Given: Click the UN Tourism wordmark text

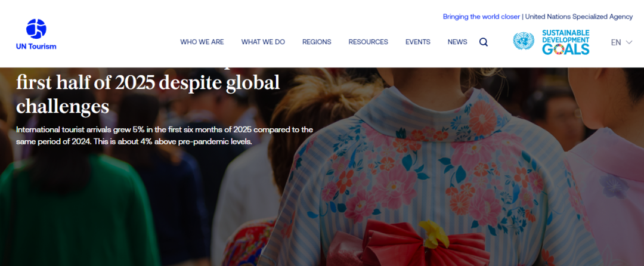Looking at the screenshot, I should coord(36,47).
